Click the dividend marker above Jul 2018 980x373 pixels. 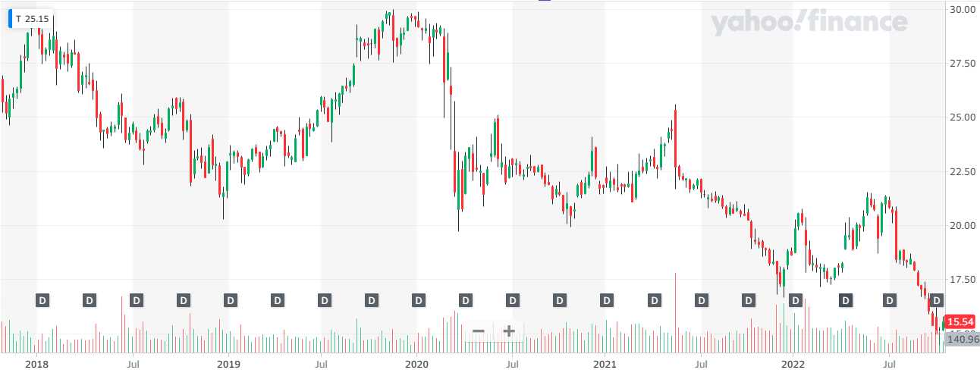(x=137, y=300)
